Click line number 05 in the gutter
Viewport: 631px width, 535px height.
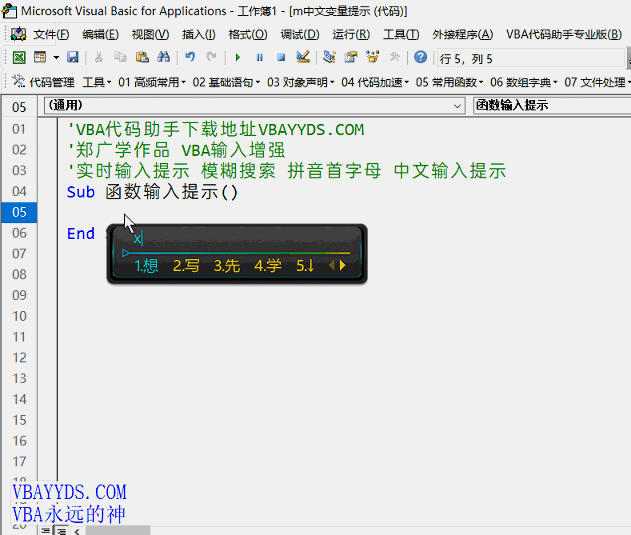[19, 212]
